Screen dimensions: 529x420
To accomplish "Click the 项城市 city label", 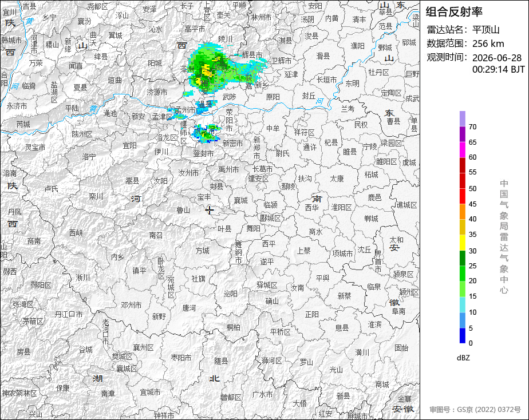I will 342,253.
